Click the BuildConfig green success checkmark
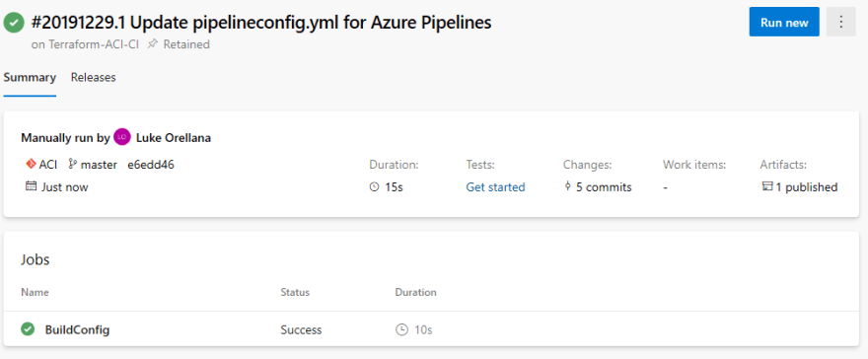 click(x=28, y=329)
